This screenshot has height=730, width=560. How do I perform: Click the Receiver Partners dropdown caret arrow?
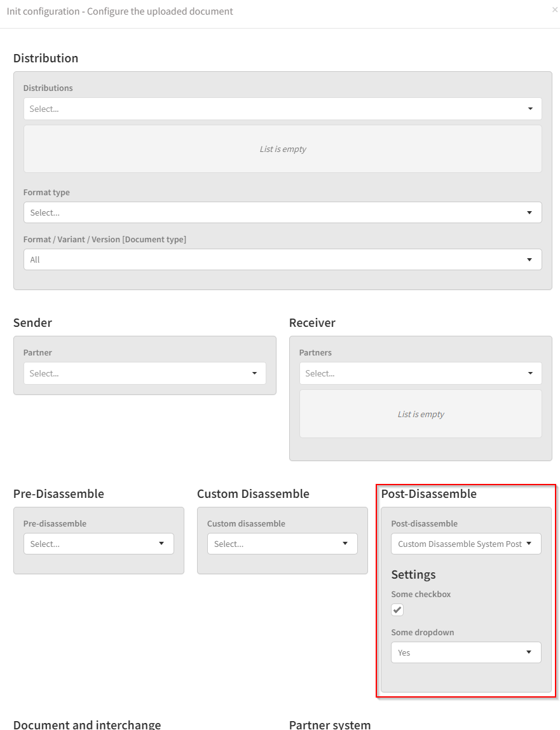pos(530,373)
